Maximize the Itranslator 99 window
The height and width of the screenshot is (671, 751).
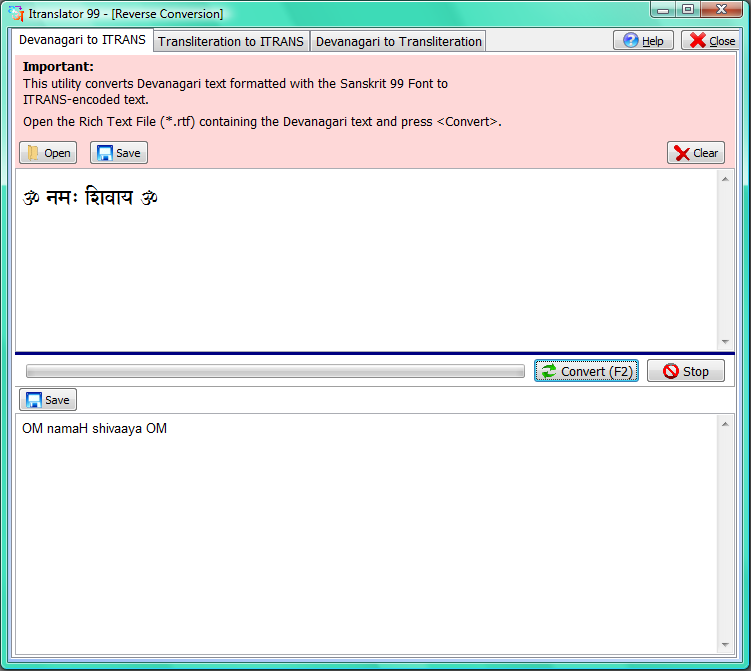[688, 10]
